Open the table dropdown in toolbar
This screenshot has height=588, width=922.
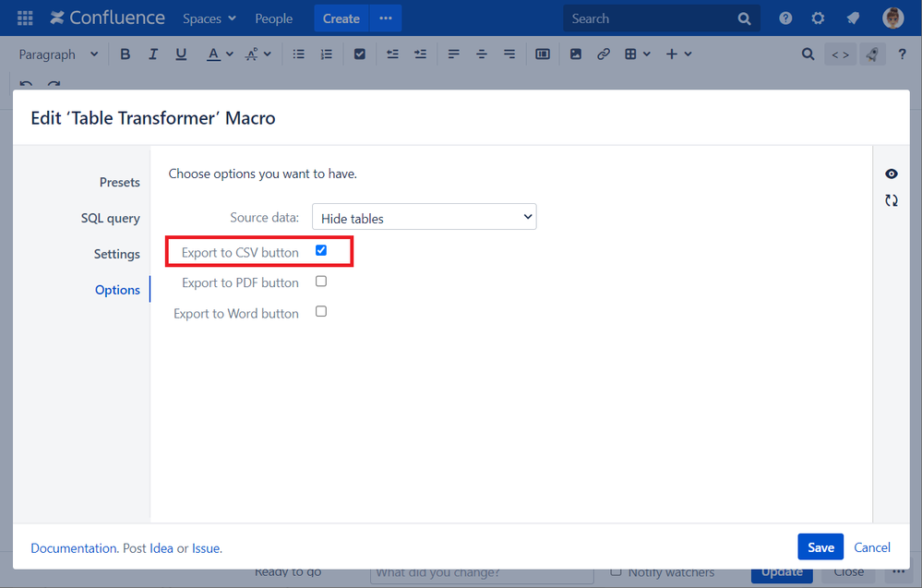click(x=638, y=54)
